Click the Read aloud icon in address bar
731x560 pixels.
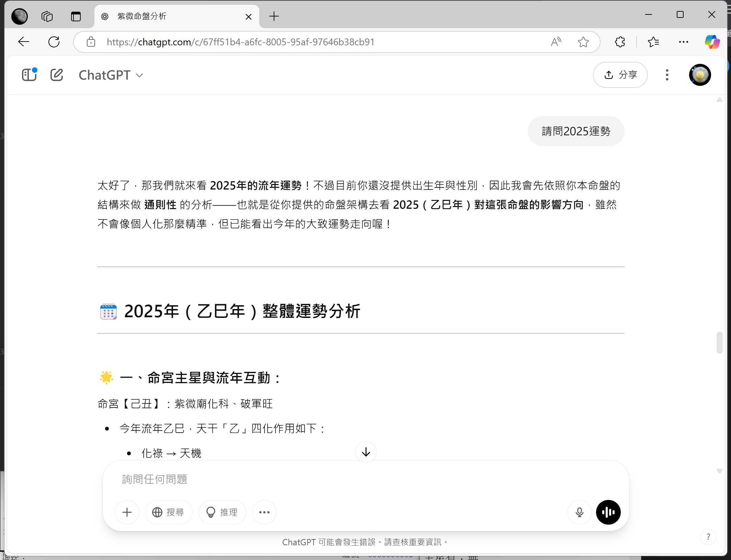[556, 42]
